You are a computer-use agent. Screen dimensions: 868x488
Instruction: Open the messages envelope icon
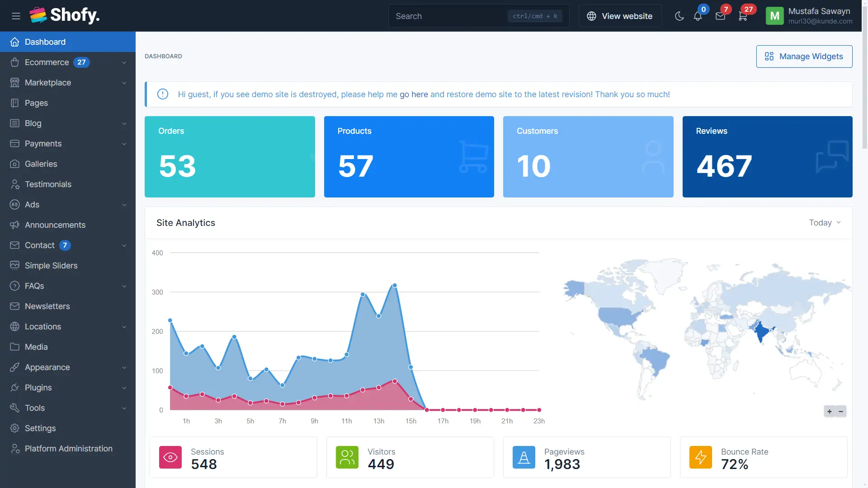click(x=720, y=16)
